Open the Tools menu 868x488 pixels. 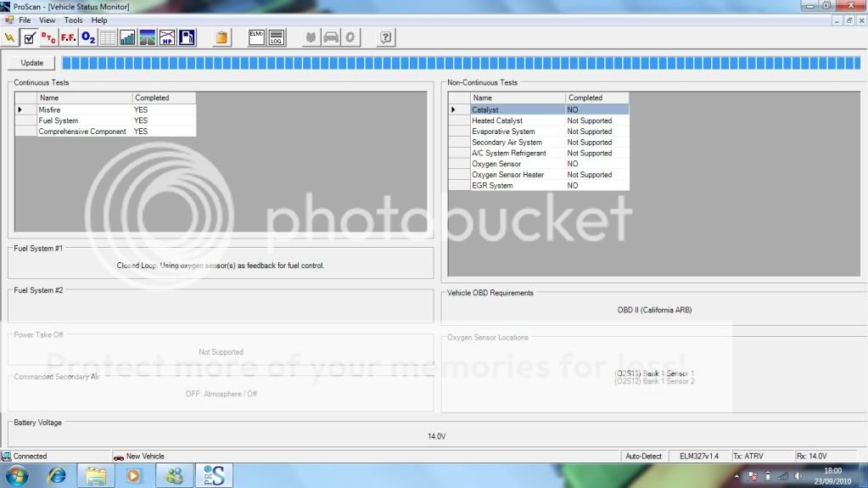[x=73, y=20]
